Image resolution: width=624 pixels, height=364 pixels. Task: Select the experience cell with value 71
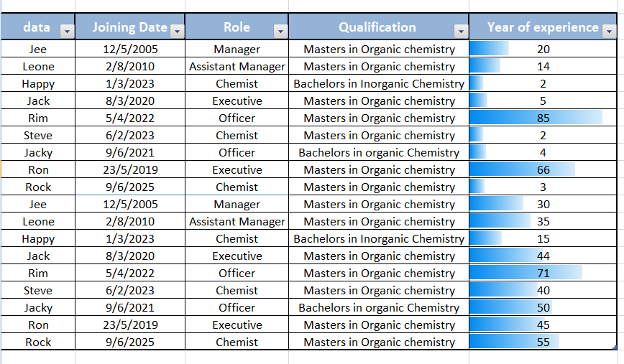click(x=543, y=273)
